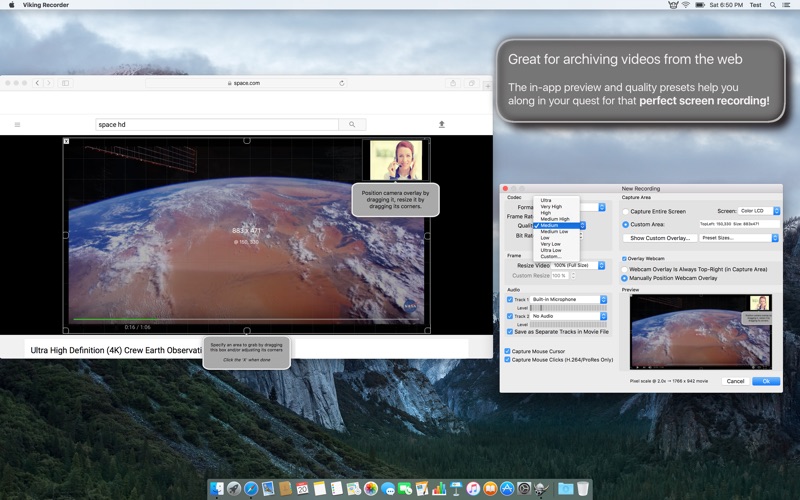Uncheck the Overlay Webcam checkbox
The width and height of the screenshot is (800, 500).
point(625,258)
